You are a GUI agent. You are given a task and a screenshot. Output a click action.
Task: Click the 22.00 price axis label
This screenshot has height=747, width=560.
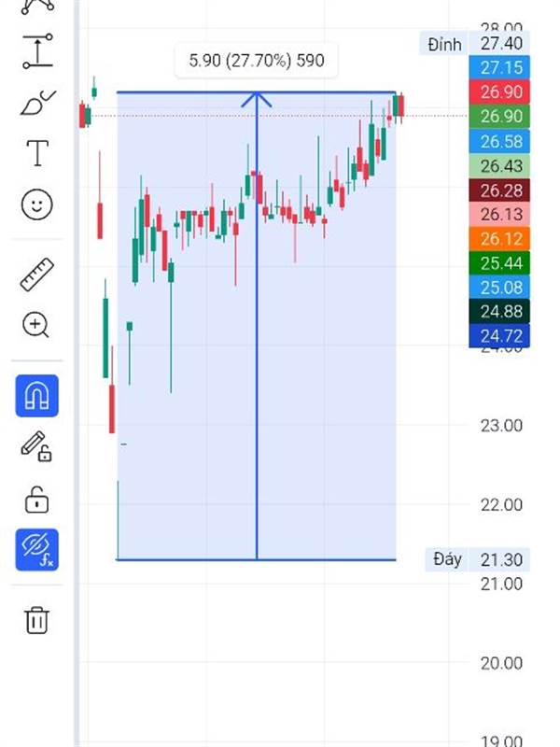501,504
